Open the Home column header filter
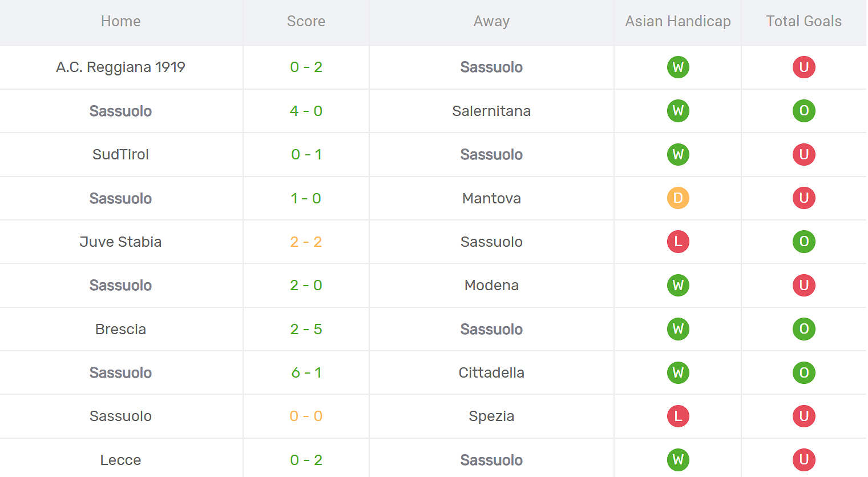The image size is (868, 477). point(120,21)
